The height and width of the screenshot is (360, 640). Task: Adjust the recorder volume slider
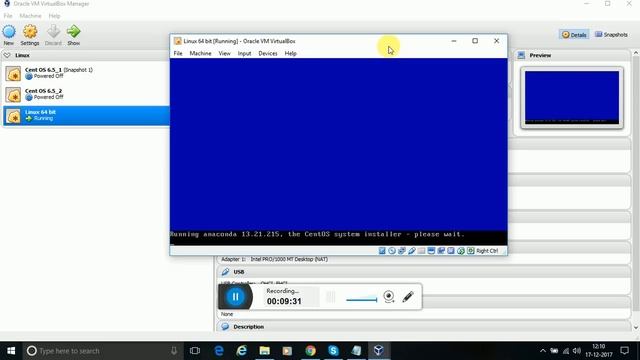[x=362, y=300]
